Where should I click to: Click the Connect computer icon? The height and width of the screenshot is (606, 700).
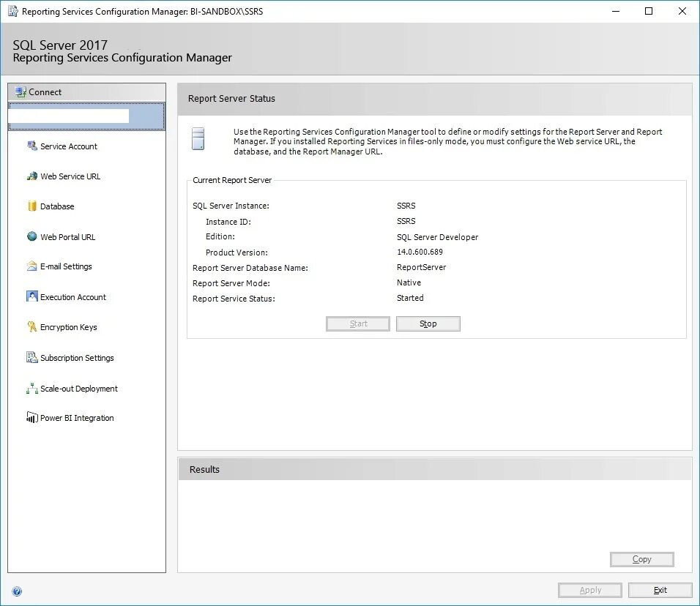[21, 92]
